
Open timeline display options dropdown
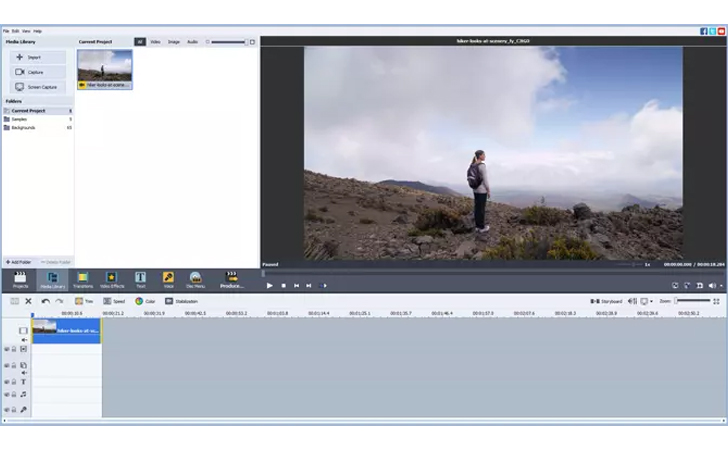pos(652,301)
